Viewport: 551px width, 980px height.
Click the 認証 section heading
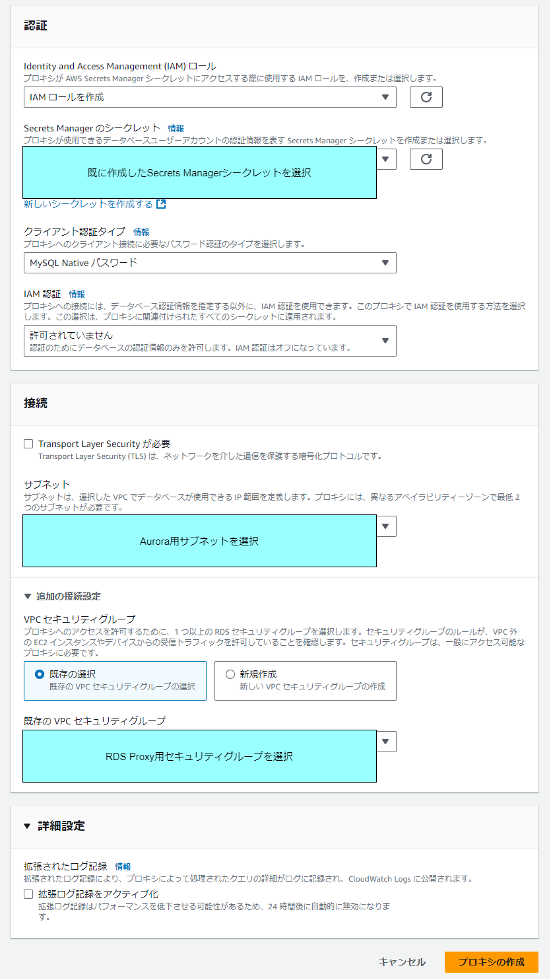point(36,26)
